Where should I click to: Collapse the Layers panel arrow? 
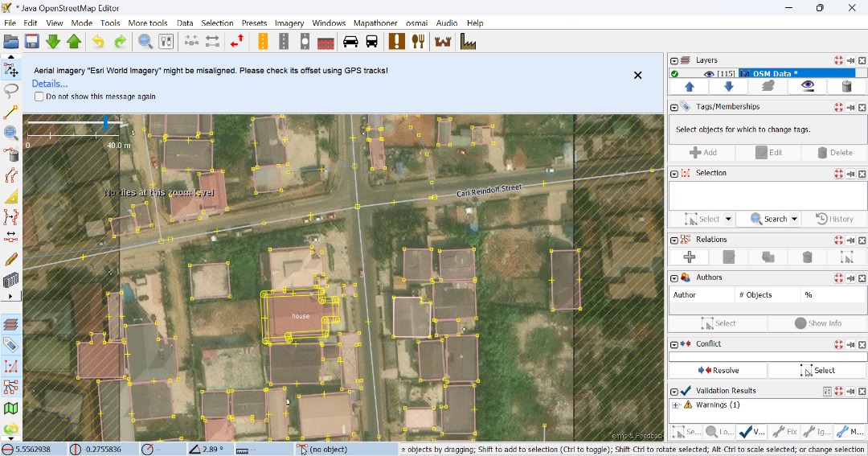click(x=674, y=60)
